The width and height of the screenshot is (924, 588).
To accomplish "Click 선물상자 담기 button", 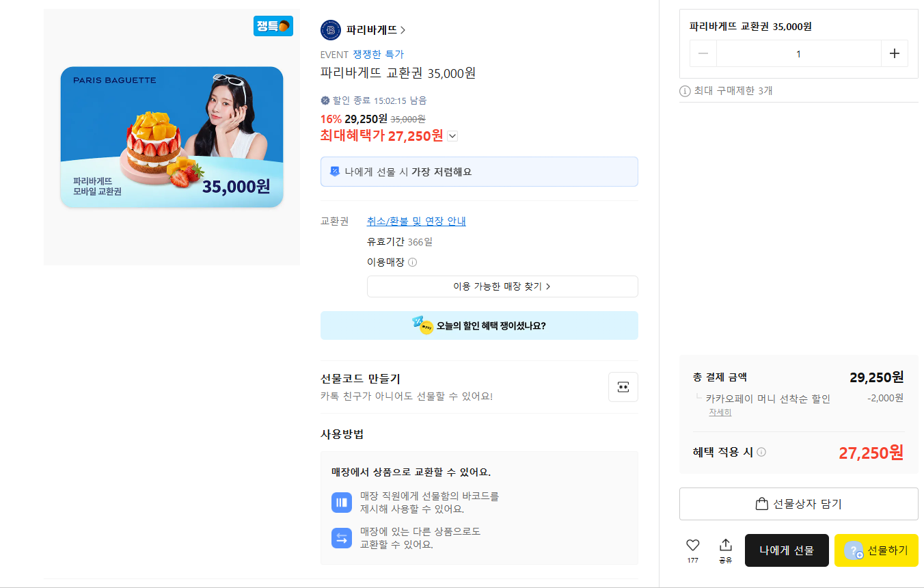I will (x=799, y=504).
